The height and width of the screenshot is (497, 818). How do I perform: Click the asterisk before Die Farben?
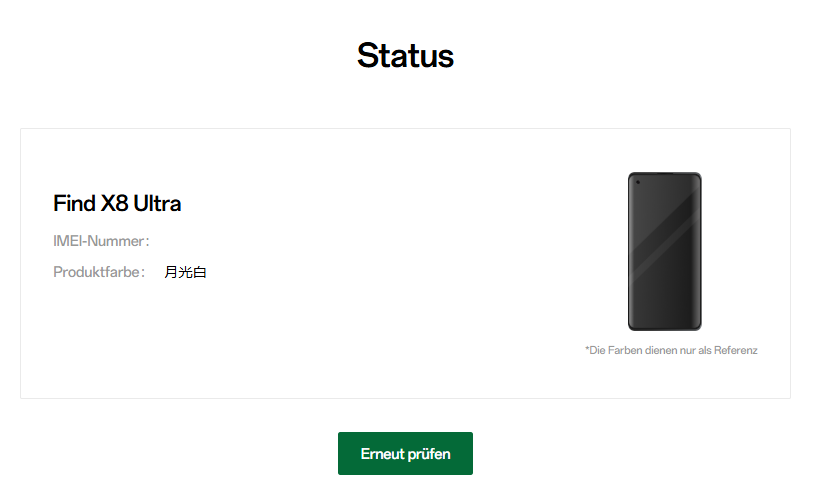coord(587,350)
